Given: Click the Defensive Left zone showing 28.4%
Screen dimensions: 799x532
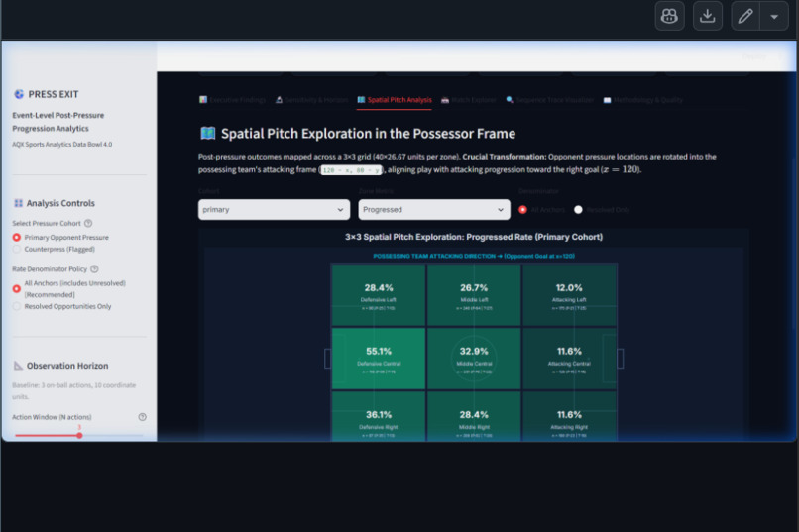Looking at the screenshot, I should point(379,295).
